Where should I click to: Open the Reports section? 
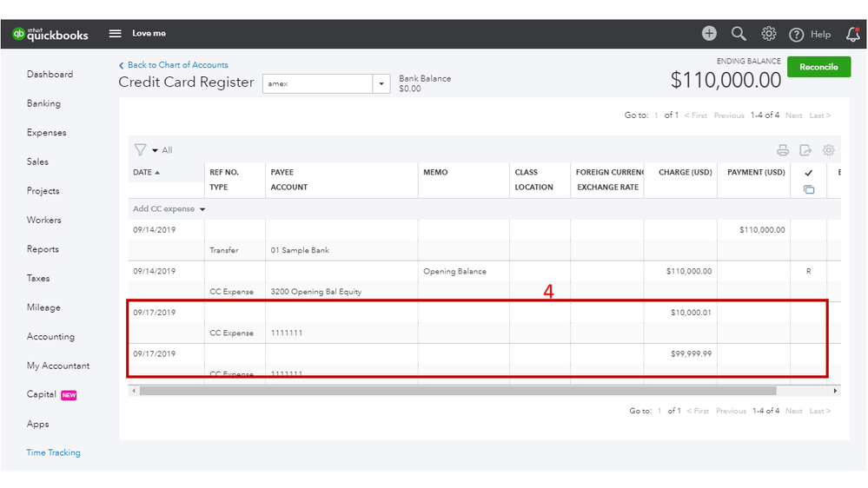(43, 249)
